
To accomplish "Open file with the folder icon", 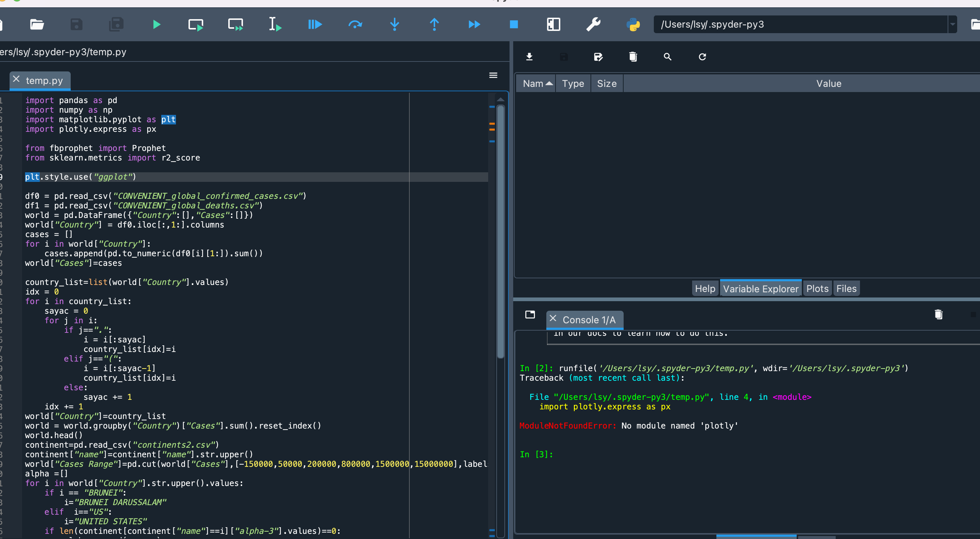I will (37, 25).
